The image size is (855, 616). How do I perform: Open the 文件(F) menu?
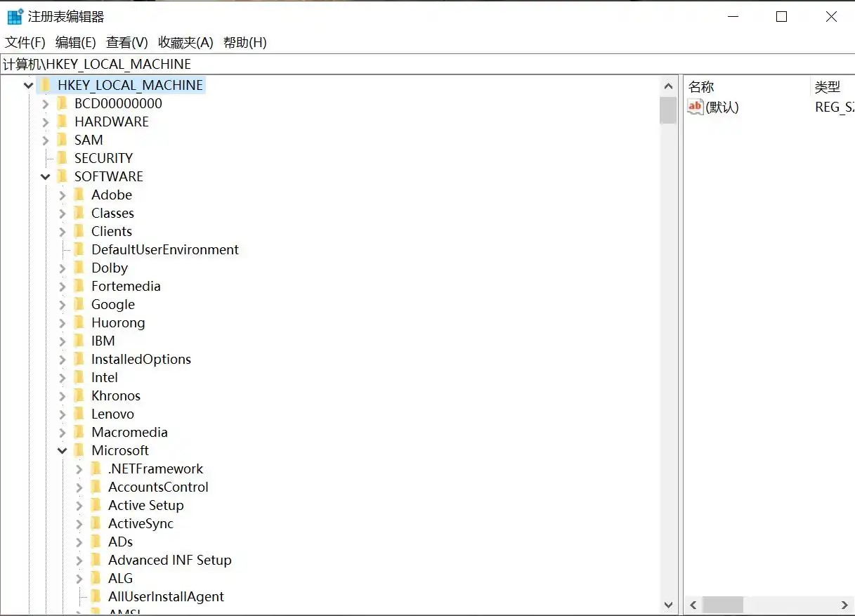[x=25, y=42]
